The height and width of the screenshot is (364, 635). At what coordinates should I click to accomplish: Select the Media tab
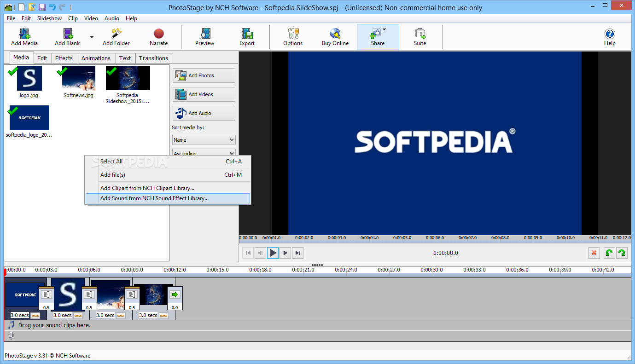point(21,58)
